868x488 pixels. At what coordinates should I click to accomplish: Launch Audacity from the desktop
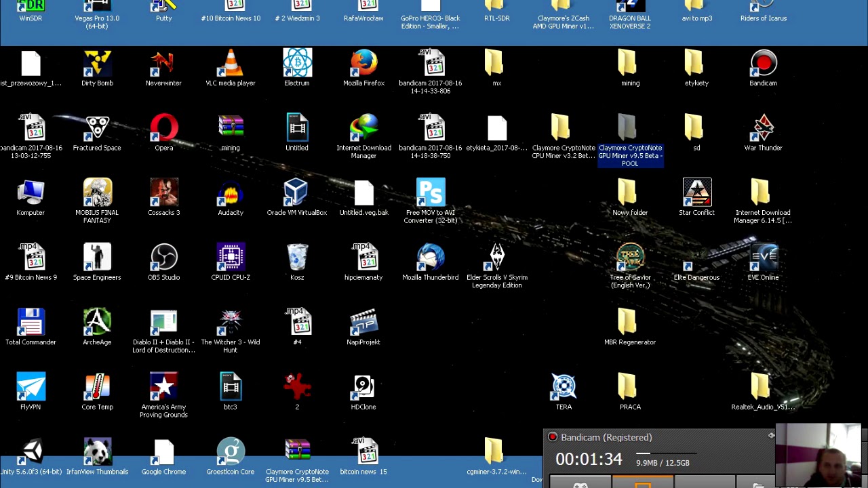(231, 194)
